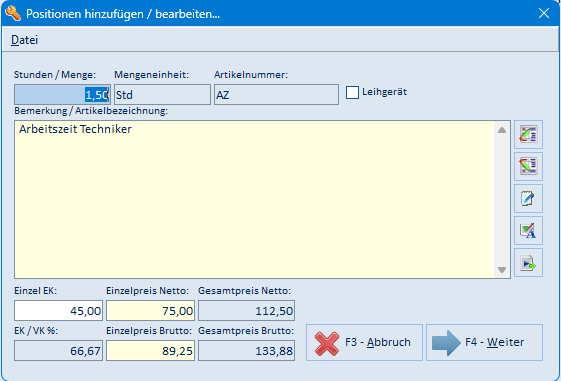This screenshot has height=381, width=561.
Task: Click the 'EK / VK %:' label
Action: (36, 331)
